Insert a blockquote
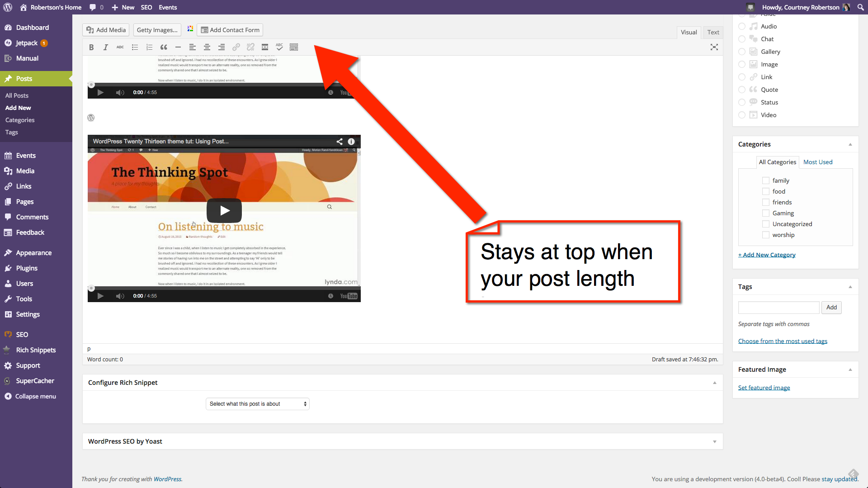The height and width of the screenshot is (488, 868). (164, 47)
